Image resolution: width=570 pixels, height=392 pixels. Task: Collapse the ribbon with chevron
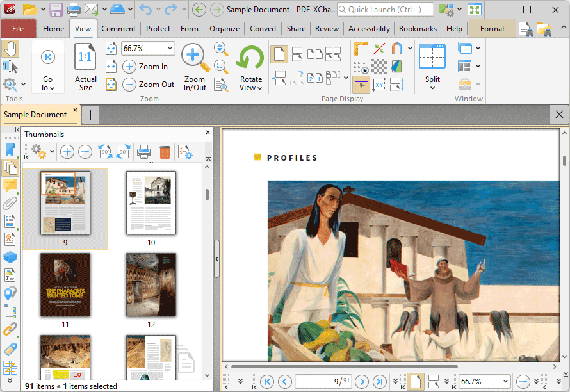point(563,28)
